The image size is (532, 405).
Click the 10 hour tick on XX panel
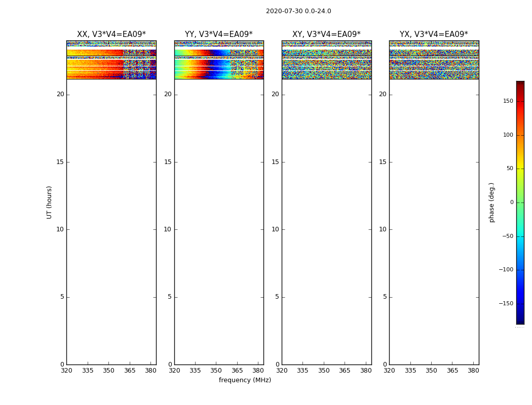pos(60,229)
